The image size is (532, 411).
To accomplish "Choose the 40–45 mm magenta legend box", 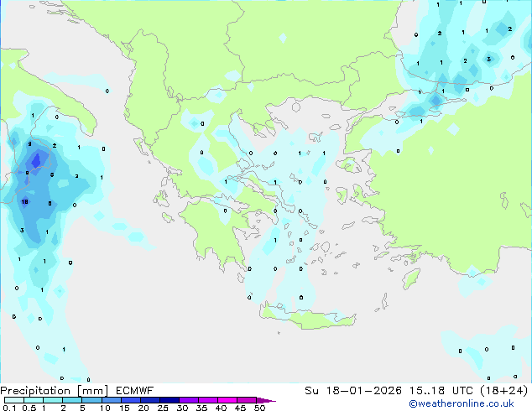I will pos(227,400).
